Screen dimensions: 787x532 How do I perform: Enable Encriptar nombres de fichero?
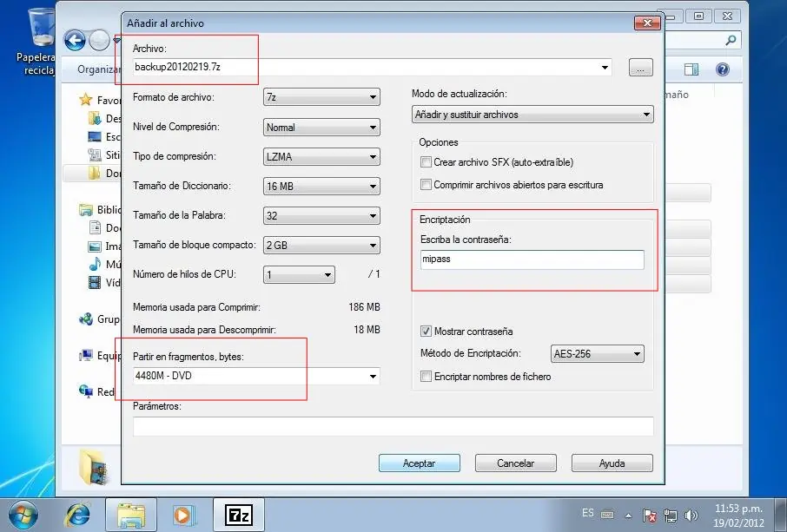(427, 377)
